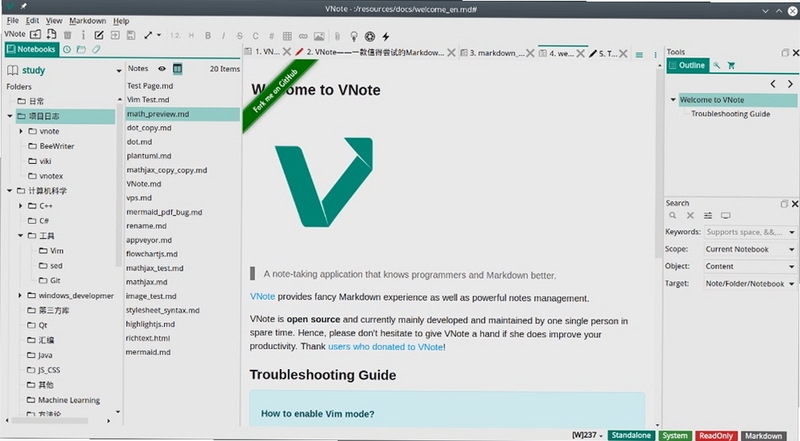Screen dimensions: 800x441
Task: Click the attachments paperclip icon
Action: point(337,36)
